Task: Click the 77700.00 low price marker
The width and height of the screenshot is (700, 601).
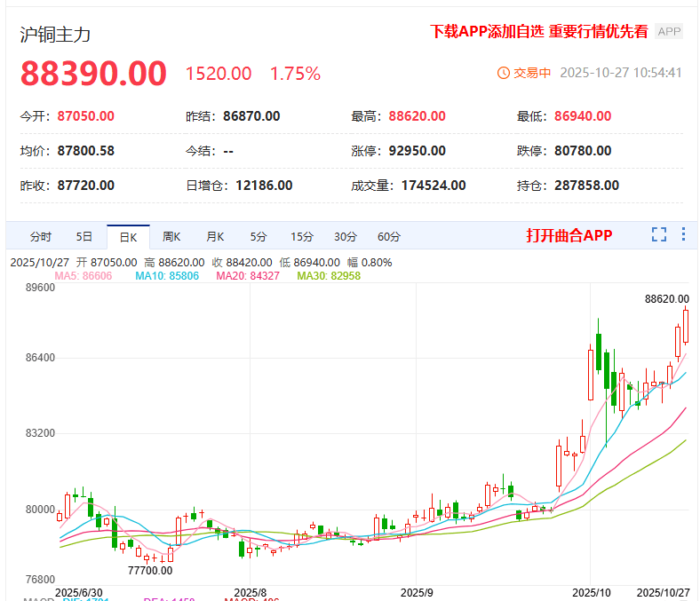Action: (x=150, y=571)
